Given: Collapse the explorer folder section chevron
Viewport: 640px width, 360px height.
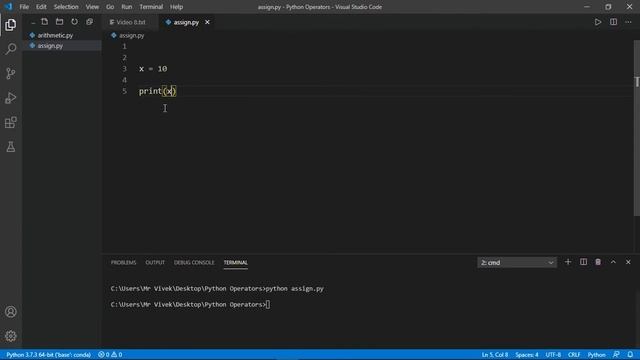Looking at the screenshot, I should tap(33, 22).
